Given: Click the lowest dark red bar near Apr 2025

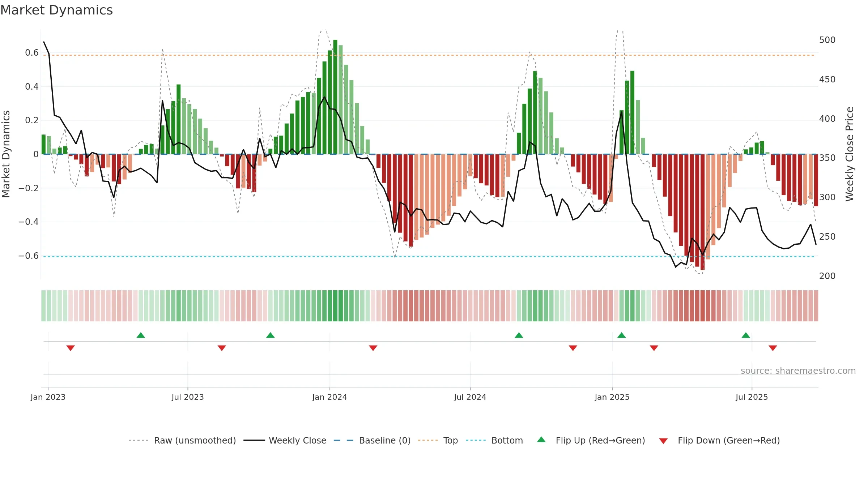Looking at the screenshot, I should click(x=702, y=212).
